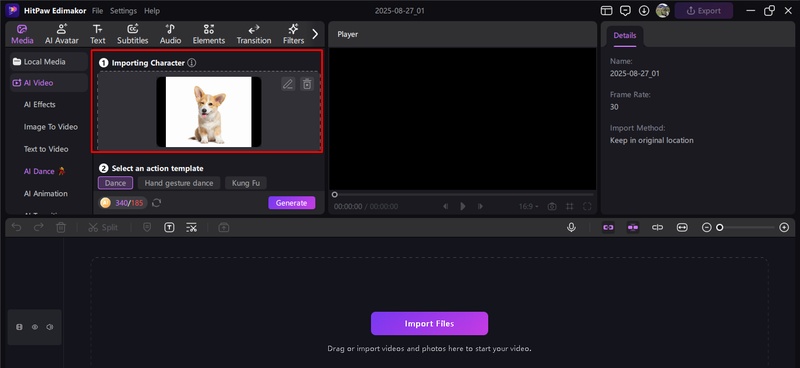Screen dimensions: 800x368
Task: Edit the imported corgi image
Action: click(x=288, y=84)
